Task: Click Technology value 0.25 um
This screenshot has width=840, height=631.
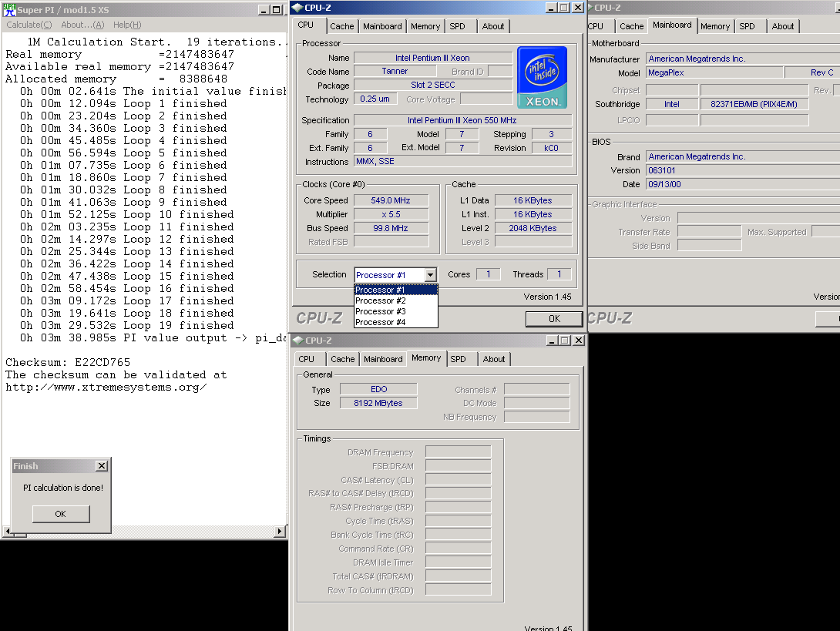Action: pyautogui.click(x=375, y=99)
